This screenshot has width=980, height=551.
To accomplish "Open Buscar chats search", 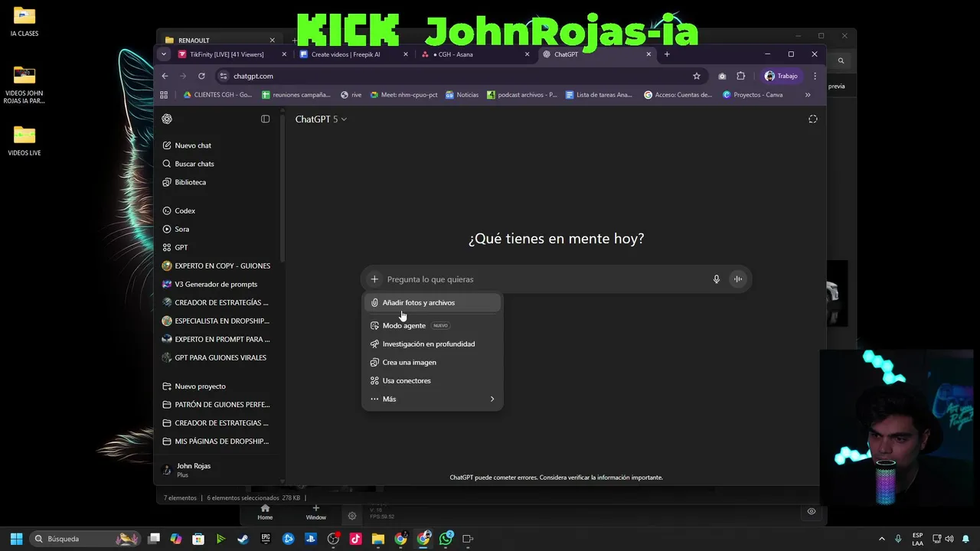I will pyautogui.click(x=194, y=164).
